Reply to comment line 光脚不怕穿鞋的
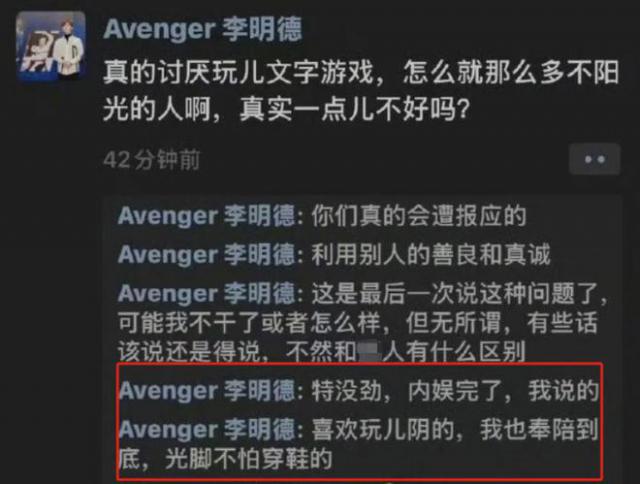 pyautogui.click(x=249, y=459)
